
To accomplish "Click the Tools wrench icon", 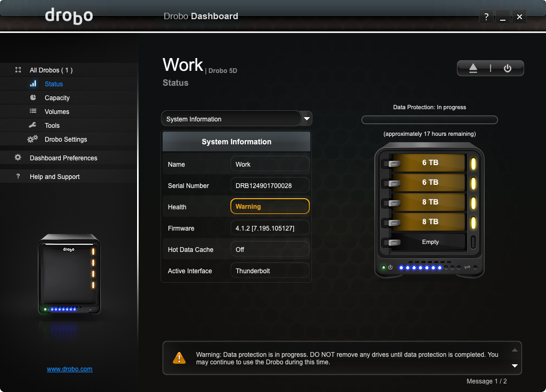I will pos(33,125).
